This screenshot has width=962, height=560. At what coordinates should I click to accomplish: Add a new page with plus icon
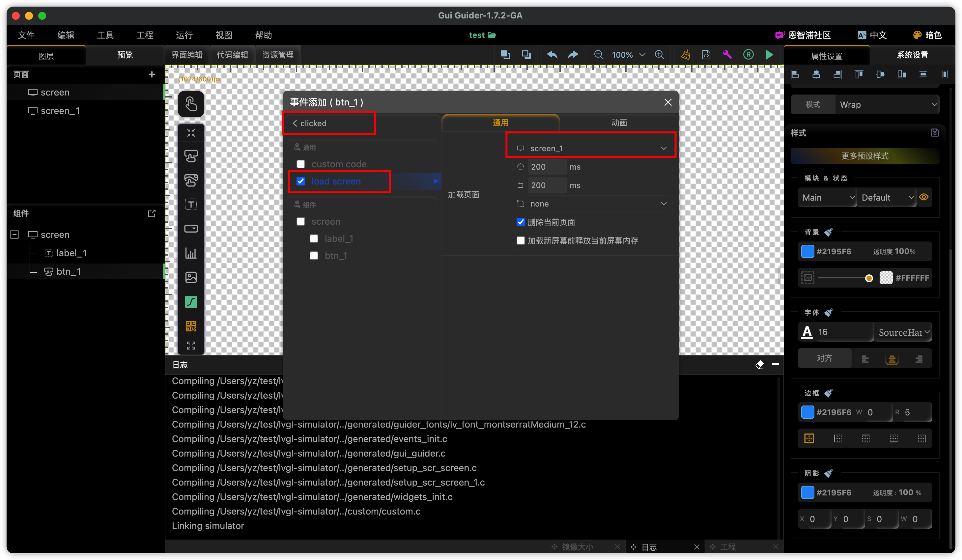click(152, 74)
